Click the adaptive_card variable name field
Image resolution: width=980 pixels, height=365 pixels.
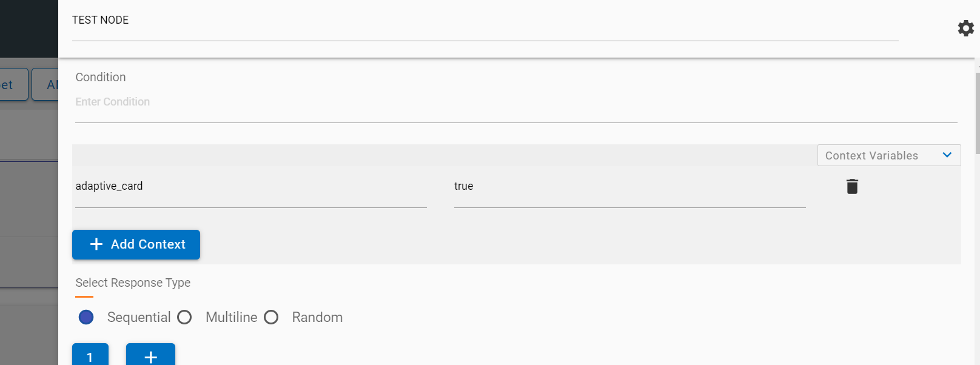point(250,186)
